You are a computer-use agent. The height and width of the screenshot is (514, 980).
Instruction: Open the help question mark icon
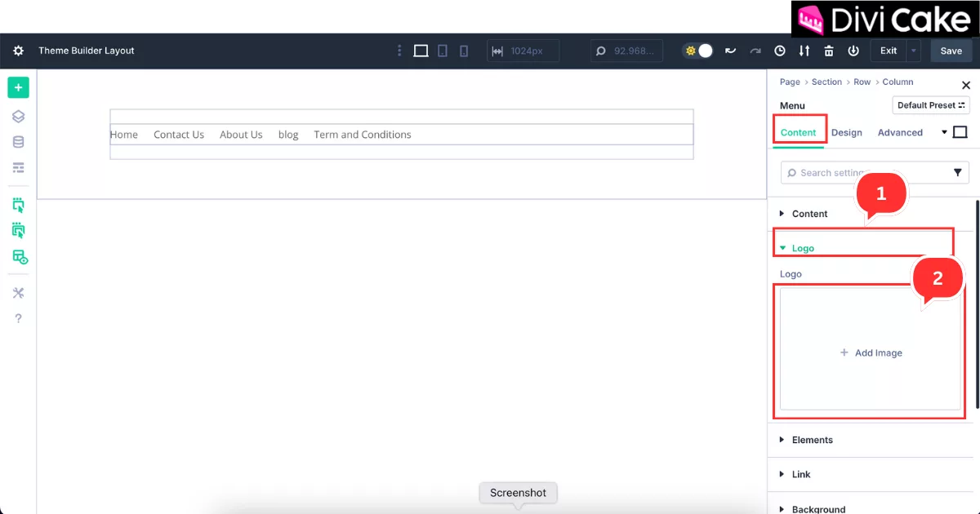[18, 318]
